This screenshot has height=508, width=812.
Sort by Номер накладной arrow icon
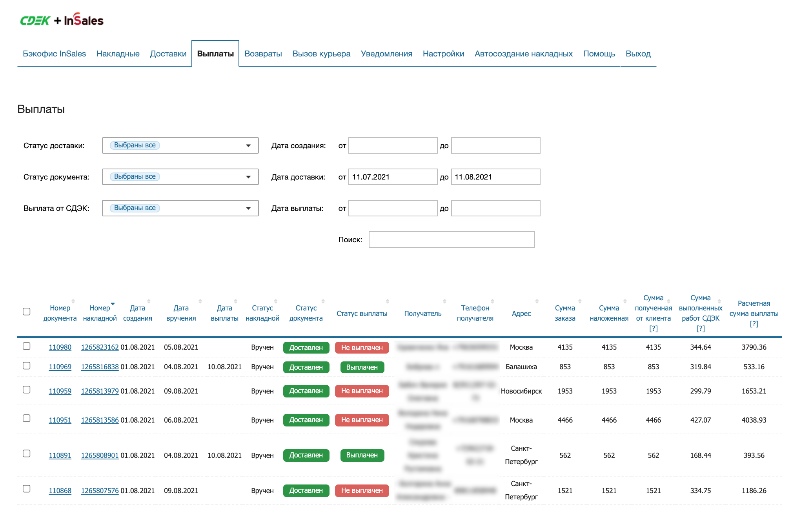pos(113,304)
